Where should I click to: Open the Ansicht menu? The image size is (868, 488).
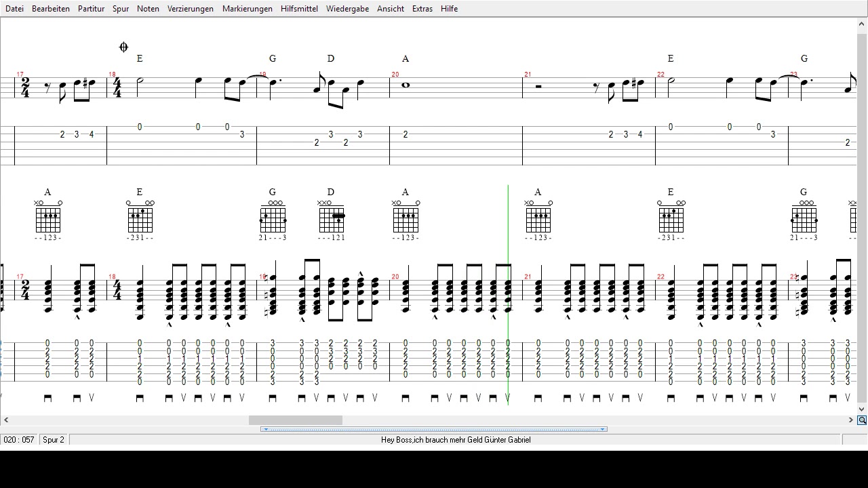point(391,9)
